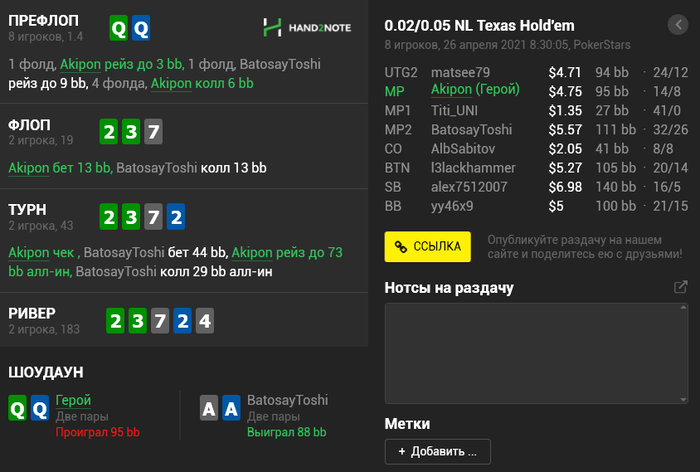Click the notes scrollbar up arrow
The image size is (700, 472).
click(x=683, y=307)
